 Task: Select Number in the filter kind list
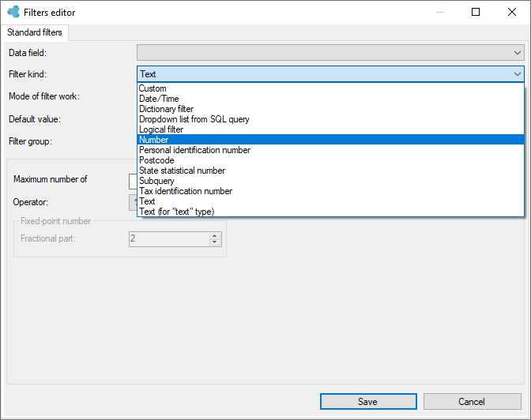pos(330,140)
